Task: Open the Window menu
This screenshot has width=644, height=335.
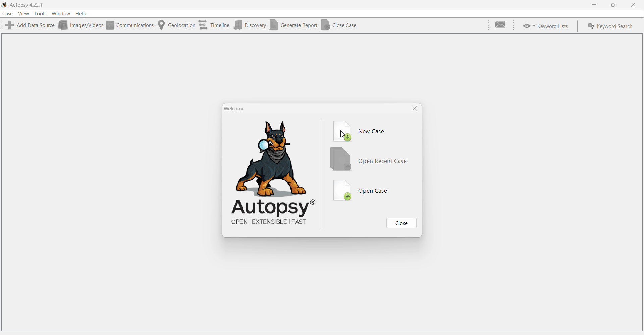Action: coord(61,14)
